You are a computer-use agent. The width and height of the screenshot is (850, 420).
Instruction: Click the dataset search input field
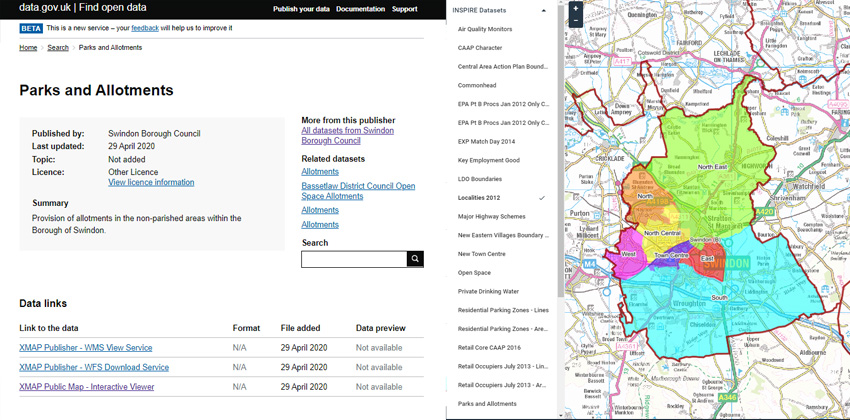(354, 259)
